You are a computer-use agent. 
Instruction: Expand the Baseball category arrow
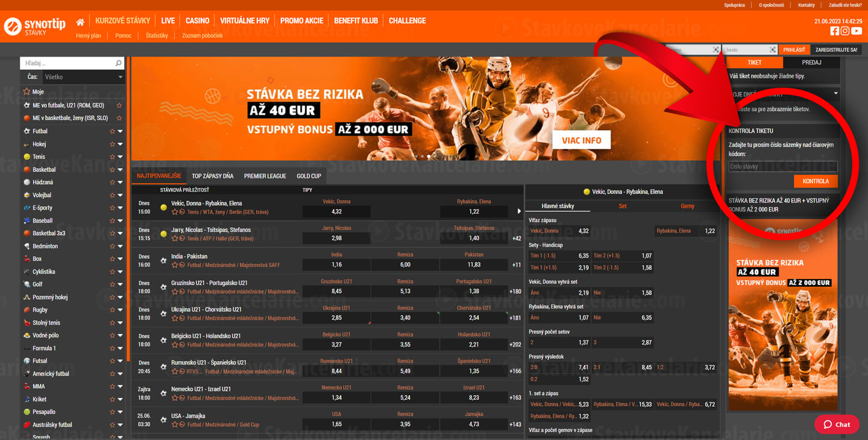pyautogui.click(x=120, y=221)
